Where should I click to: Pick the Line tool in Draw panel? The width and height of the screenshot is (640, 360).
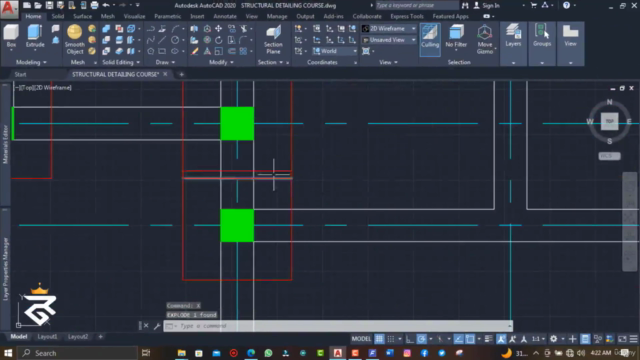(x=162, y=40)
